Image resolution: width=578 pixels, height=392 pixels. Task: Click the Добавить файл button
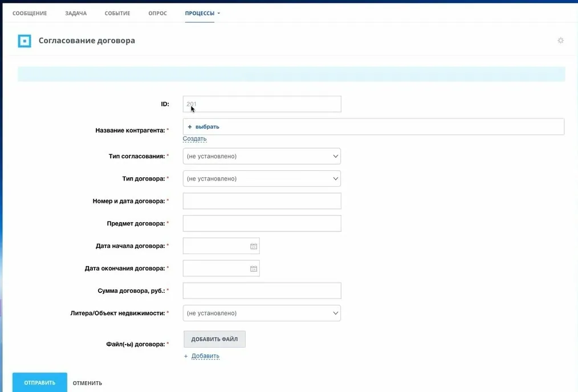[x=214, y=339]
